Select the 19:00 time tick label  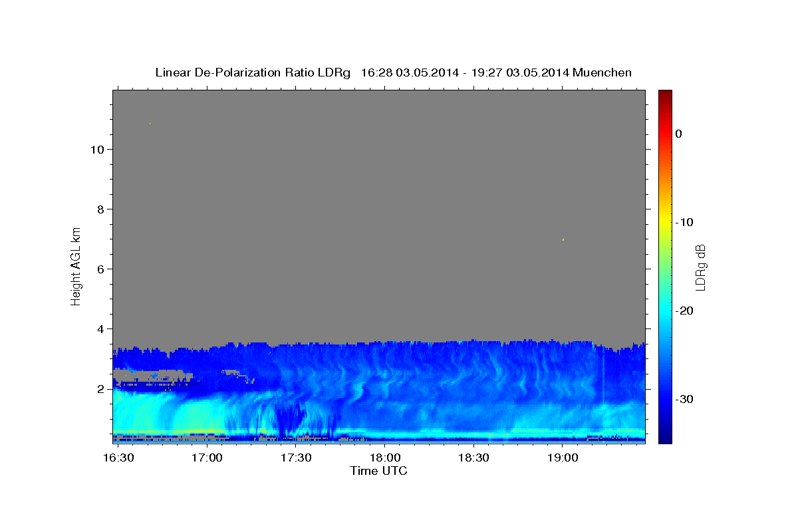click(x=562, y=458)
